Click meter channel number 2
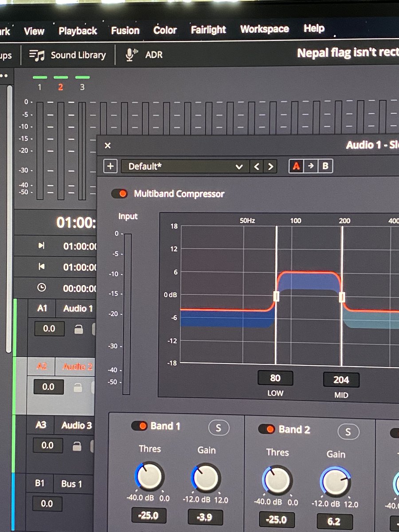The height and width of the screenshot is (532, 399). point(61,87)
